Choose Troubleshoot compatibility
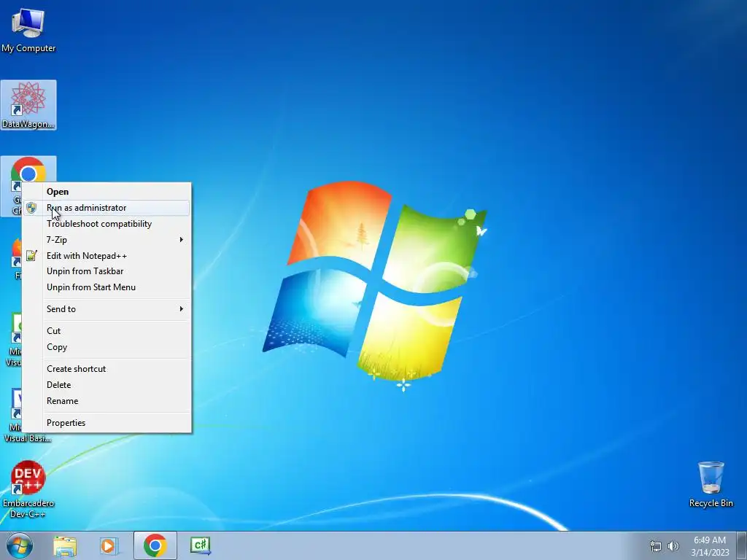This screenshot has width=747, height=560. tap(107, 224)
